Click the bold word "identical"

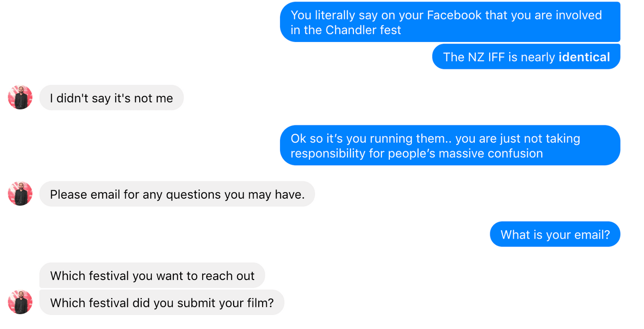(584, 57)
